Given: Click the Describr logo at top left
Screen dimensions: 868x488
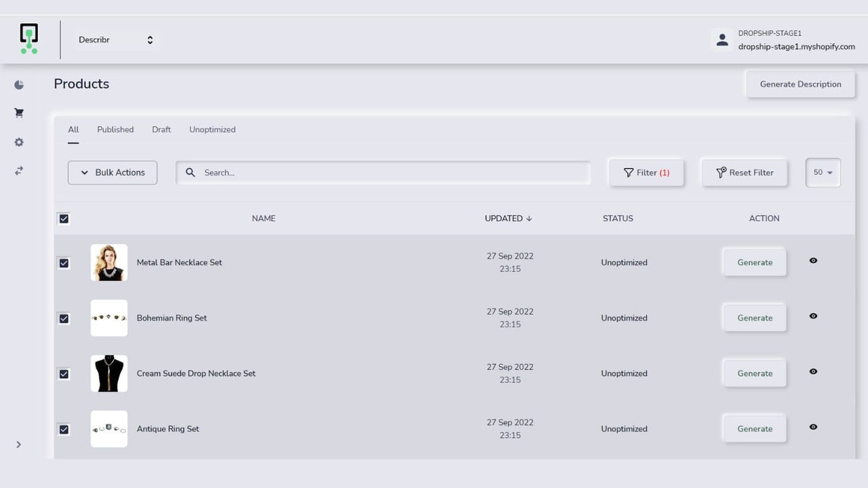Looking at the screenshot, I should coord(29,39).
